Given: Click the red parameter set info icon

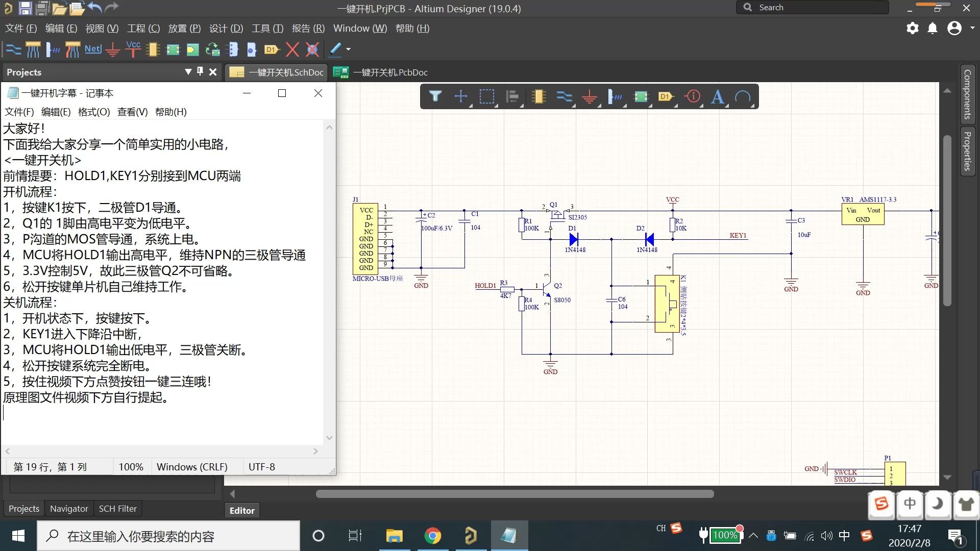Looking at the screenshot, I should click(693, 96).
